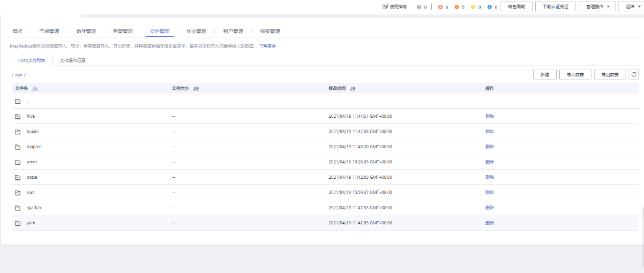
Task: Switch to the 节点管理 tab
Action: pos(49,31)
